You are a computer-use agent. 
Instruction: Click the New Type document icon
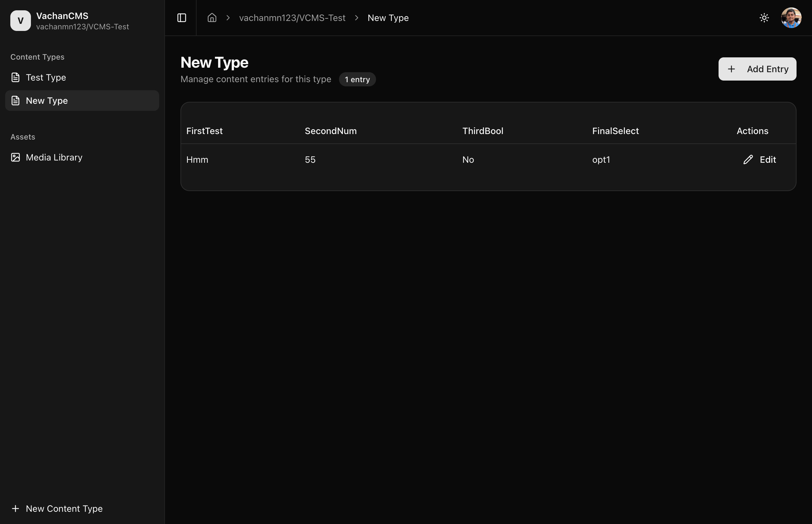point(15,101)
